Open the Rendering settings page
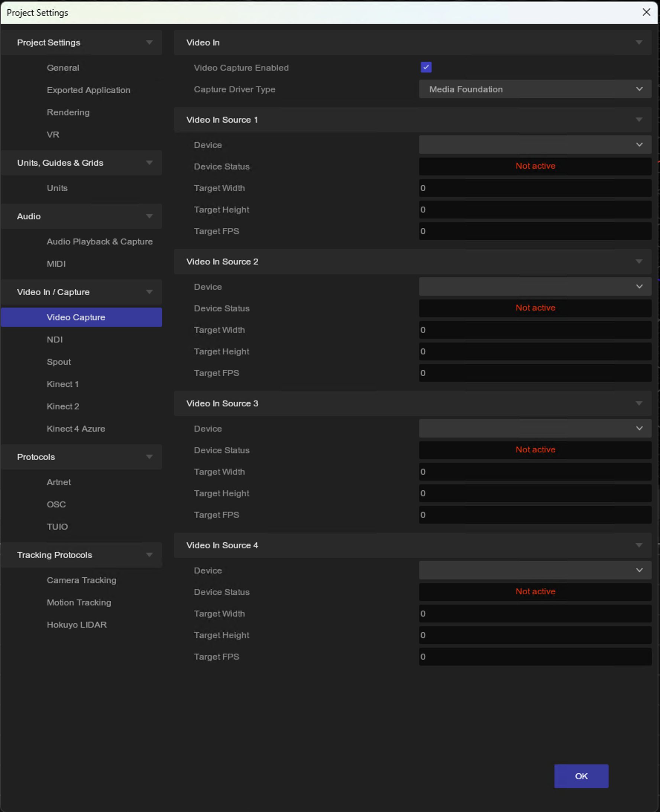Image resolution: width=660 pixels, height=812 pixels. pyautogui.click(x=68, y=112)
